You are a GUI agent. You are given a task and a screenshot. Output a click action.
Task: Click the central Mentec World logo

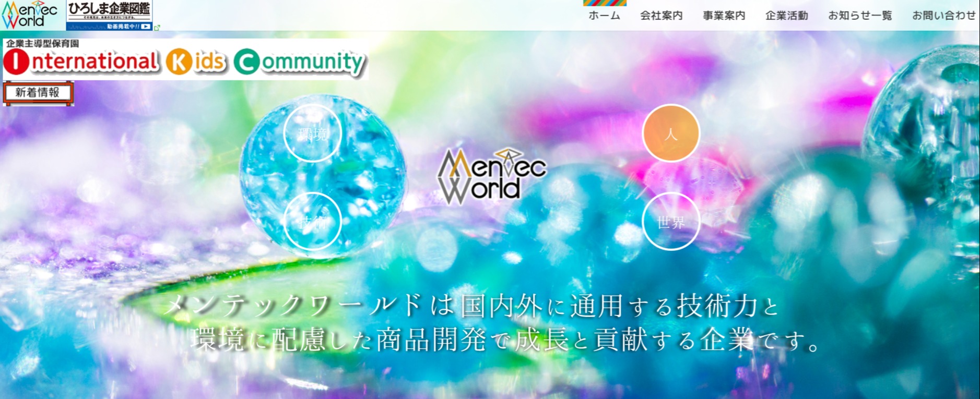pyautogui.click(x=491, y=177)
